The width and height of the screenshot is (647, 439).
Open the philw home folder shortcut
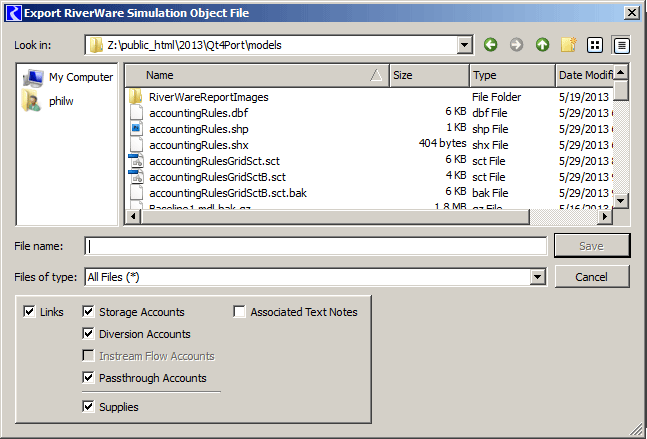pos(48,101)
